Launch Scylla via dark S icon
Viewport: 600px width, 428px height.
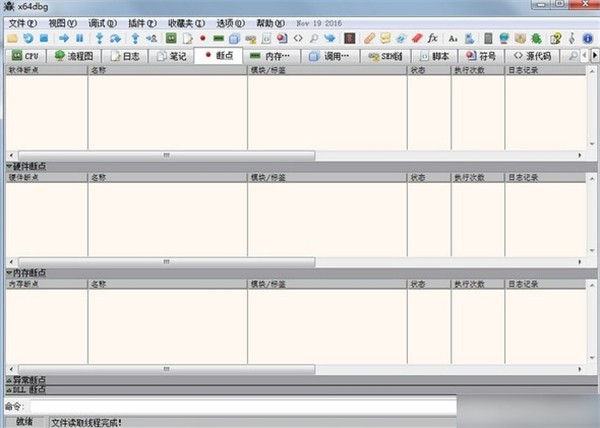350,38
